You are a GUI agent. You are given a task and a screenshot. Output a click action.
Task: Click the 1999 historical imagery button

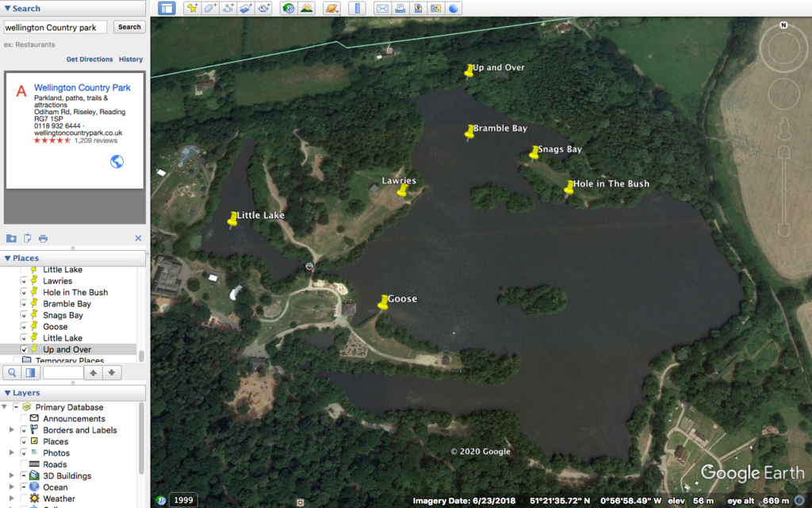coord(183,500)
